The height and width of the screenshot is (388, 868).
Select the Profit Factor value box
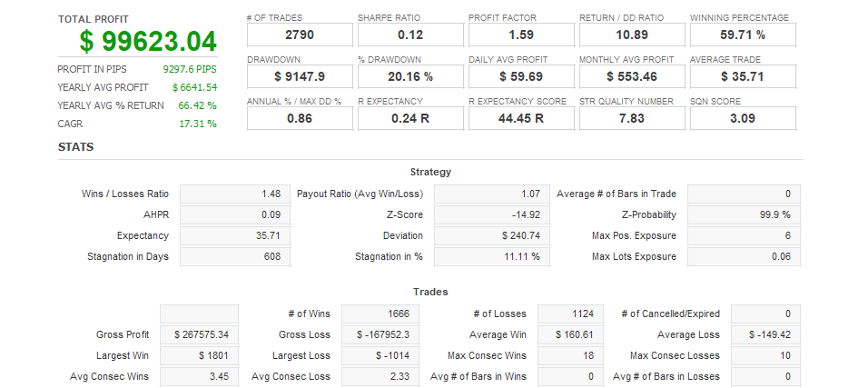click(x=521, y=35)
